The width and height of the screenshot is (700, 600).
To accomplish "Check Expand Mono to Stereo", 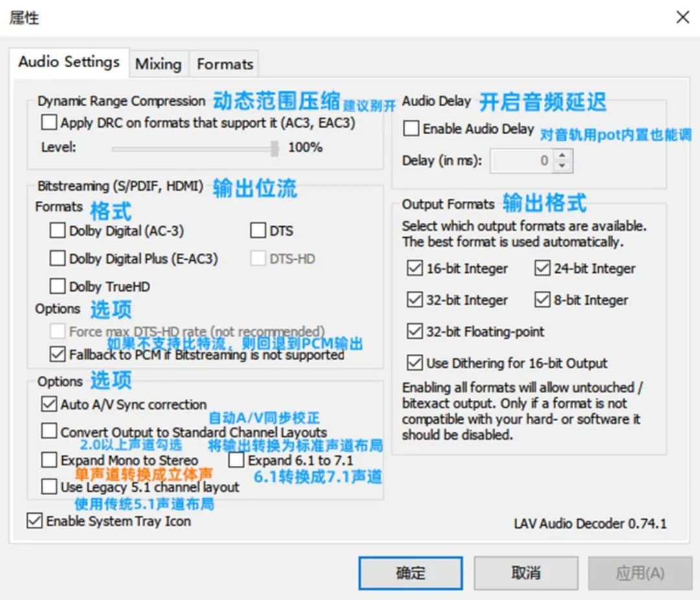I will 49,460.
